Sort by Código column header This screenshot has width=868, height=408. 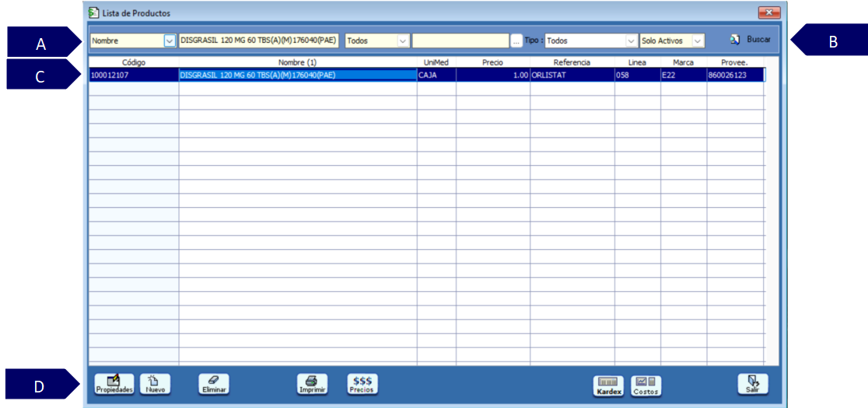pos(134,62)
